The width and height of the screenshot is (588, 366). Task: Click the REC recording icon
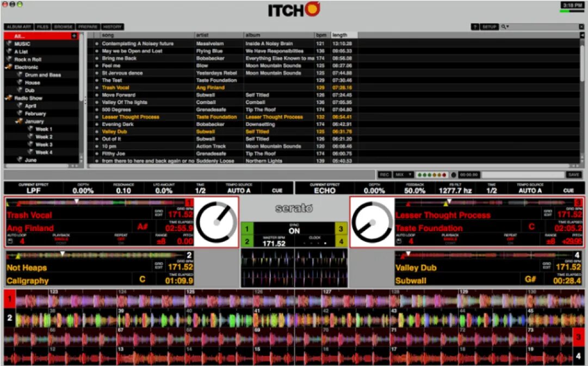point(385,175)
